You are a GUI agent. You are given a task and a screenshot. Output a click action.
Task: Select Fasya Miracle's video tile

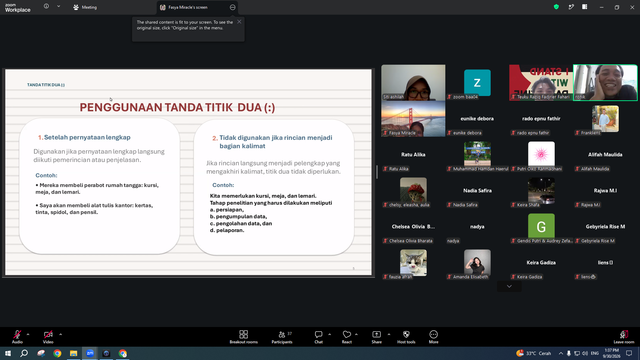[x=413, y=118]
